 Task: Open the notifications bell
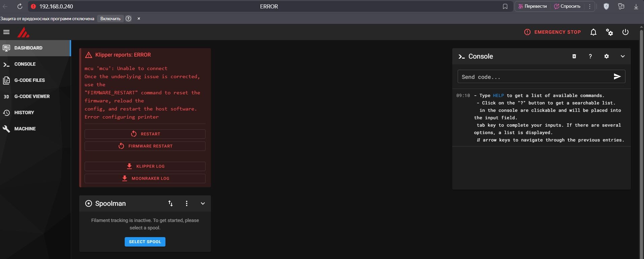coord(593,32)
